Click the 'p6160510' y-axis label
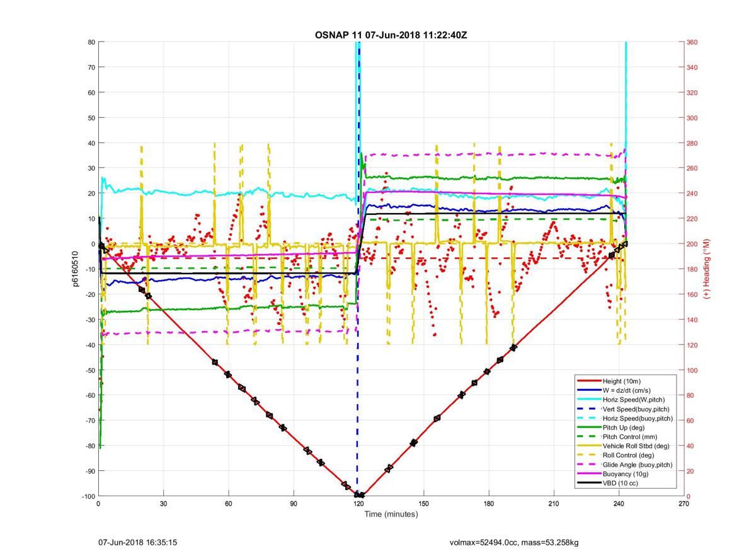This screenshot has height=558, width=756. (x=75, y=269)
